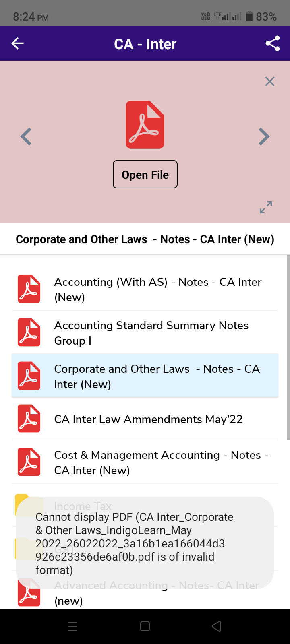Click PDF icon beside Accounting Standard Summary
The image size is (290, 644).
pos(29,332)
